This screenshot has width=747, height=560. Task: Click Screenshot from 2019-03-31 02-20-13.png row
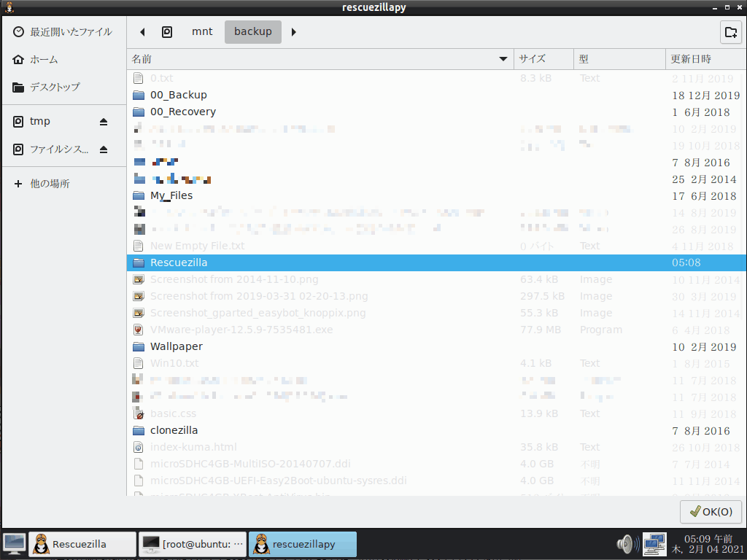pos(436,296)
